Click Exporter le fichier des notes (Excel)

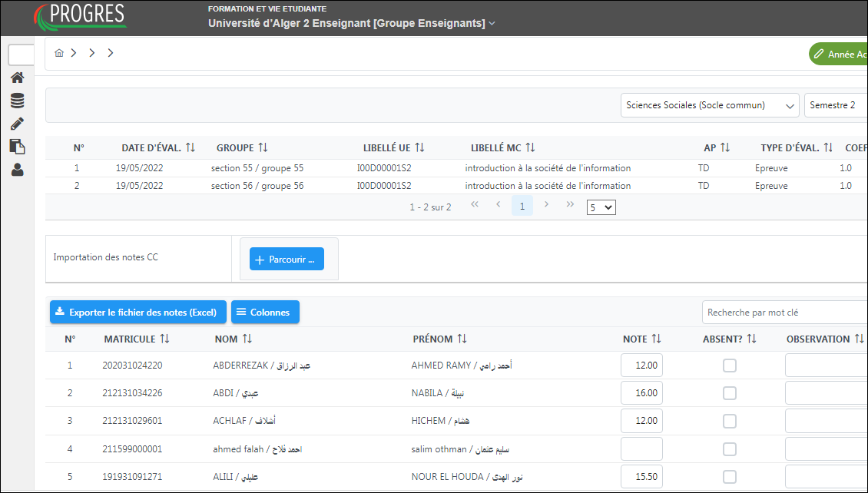coord(138,313)
